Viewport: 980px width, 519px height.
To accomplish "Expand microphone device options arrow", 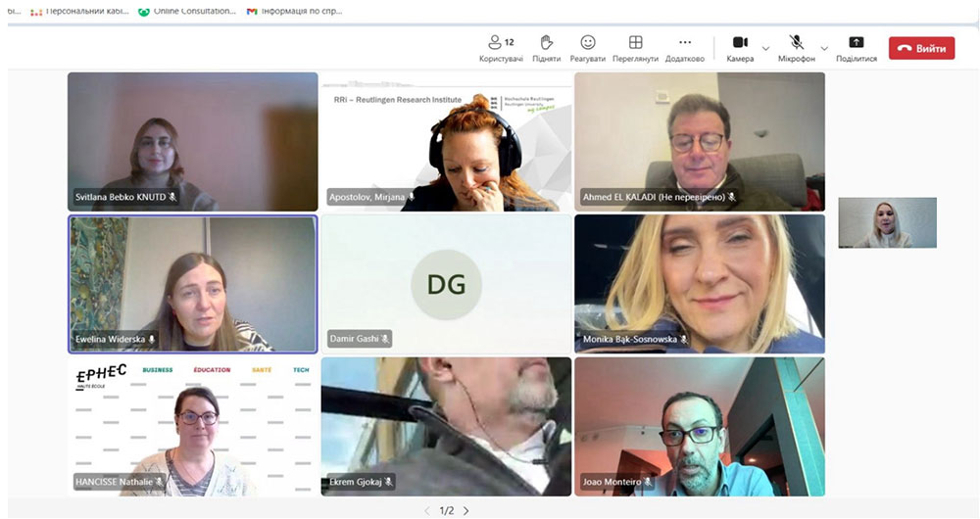I will point(823,48).
